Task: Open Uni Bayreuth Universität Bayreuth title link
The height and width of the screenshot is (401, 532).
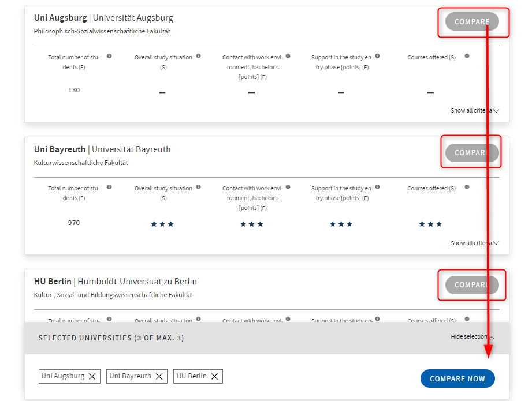Action: tap(102, 149)
